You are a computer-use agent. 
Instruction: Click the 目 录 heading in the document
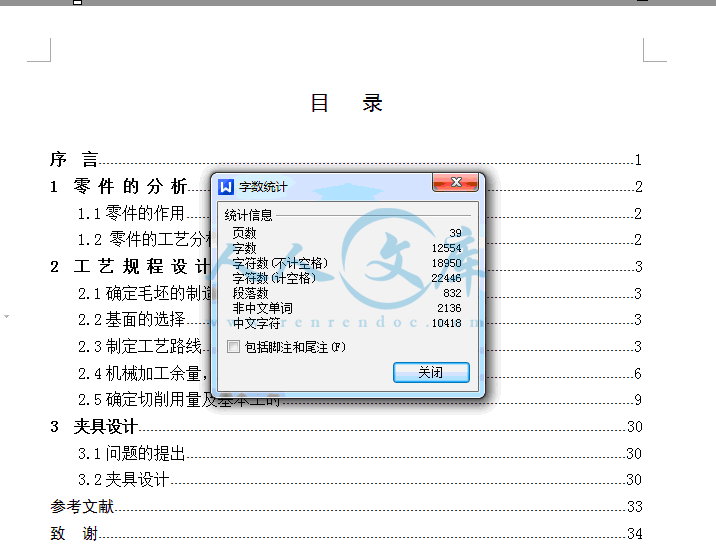click(x=346, y=103)
